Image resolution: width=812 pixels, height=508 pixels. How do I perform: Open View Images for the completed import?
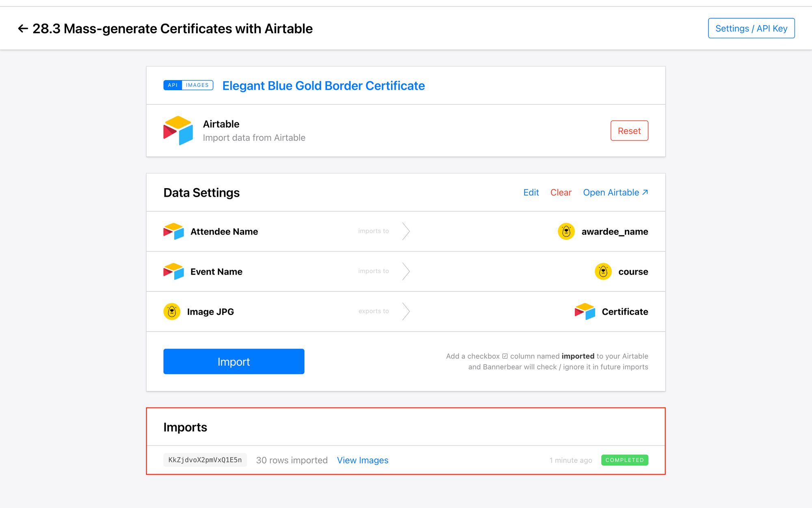tap(363, 460)
